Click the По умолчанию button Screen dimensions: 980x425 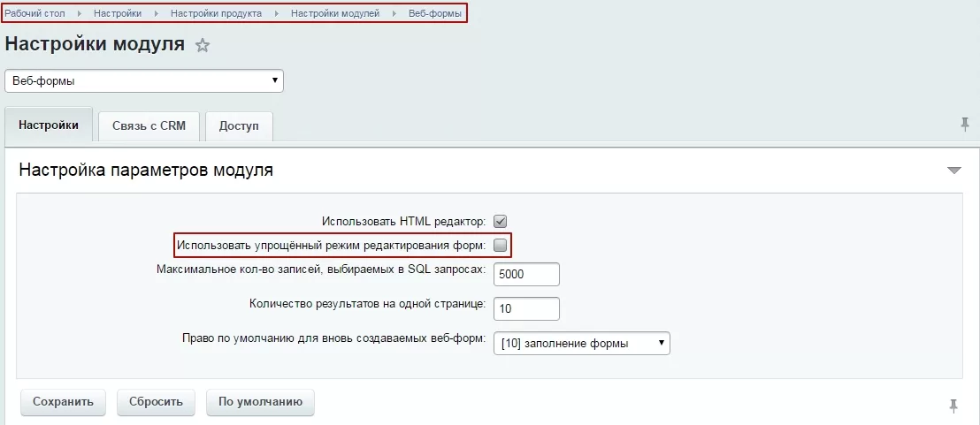(x=261, y=402)
